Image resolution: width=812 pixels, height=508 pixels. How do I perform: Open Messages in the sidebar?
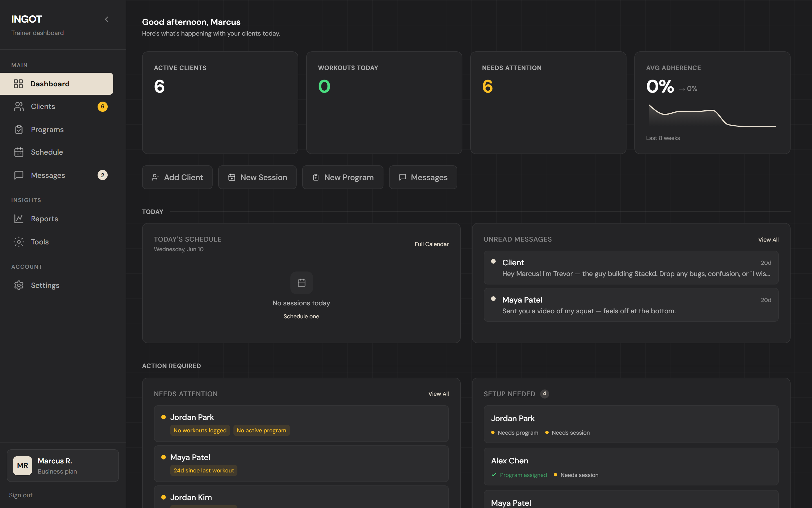57,175
